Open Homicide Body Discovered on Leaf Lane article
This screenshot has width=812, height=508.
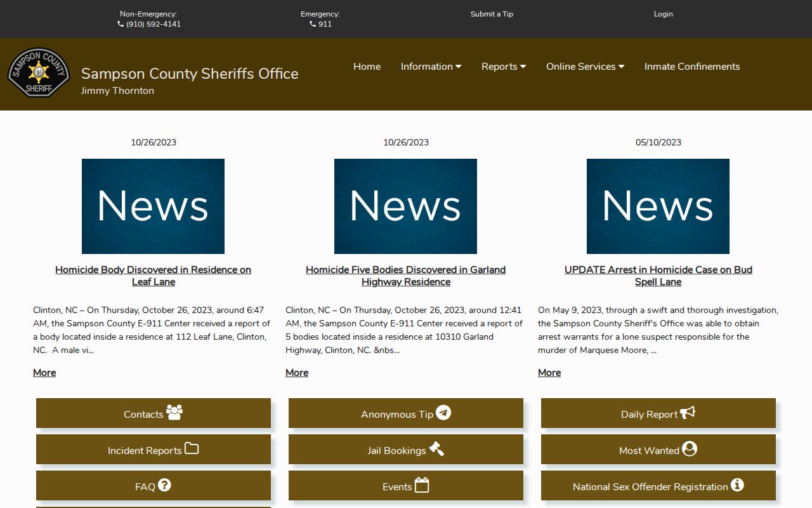154,276
